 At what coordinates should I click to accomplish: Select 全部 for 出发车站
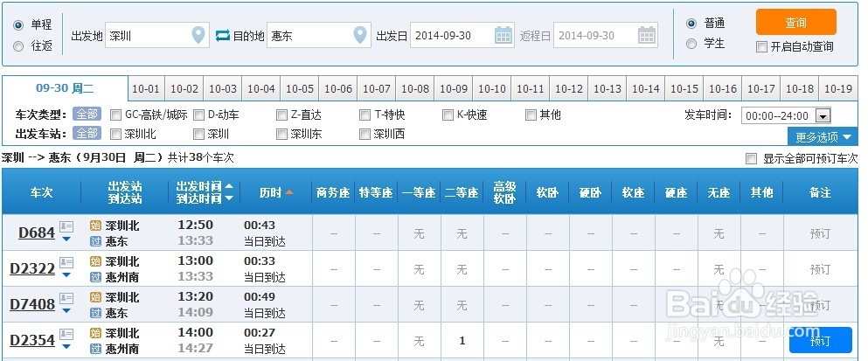coord(87,134)
